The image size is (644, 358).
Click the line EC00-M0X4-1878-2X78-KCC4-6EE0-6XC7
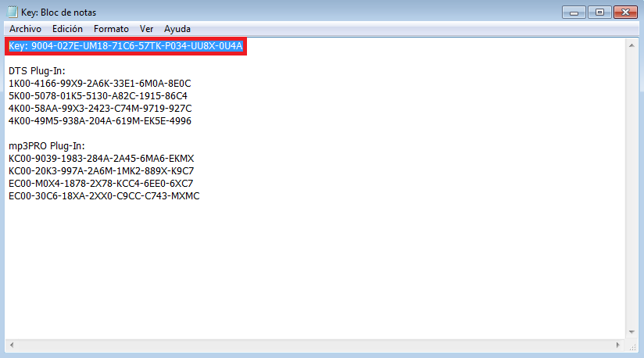[101, 184]
